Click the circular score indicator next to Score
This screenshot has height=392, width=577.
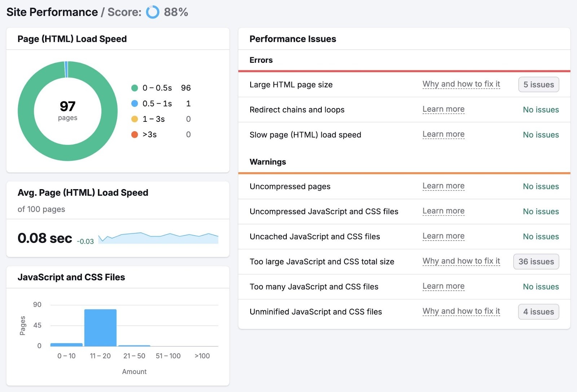click(x=152, y=12)
